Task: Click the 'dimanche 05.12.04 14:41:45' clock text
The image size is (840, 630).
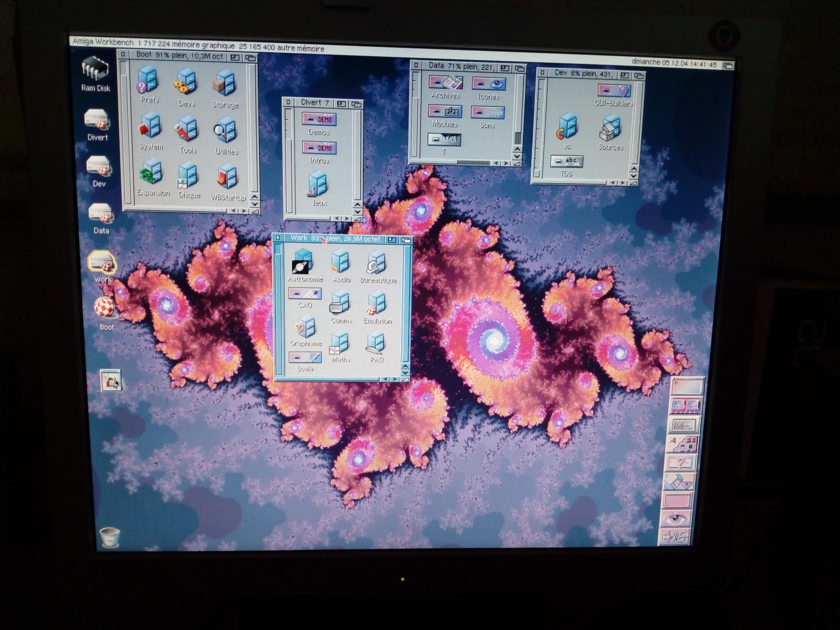Action: [x=674, y=64]
